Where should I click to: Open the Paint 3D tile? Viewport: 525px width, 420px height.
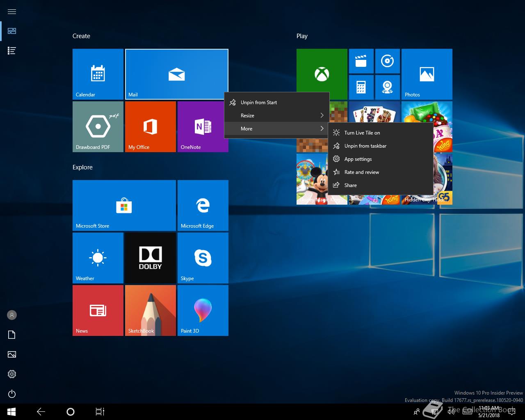(203, 310)
